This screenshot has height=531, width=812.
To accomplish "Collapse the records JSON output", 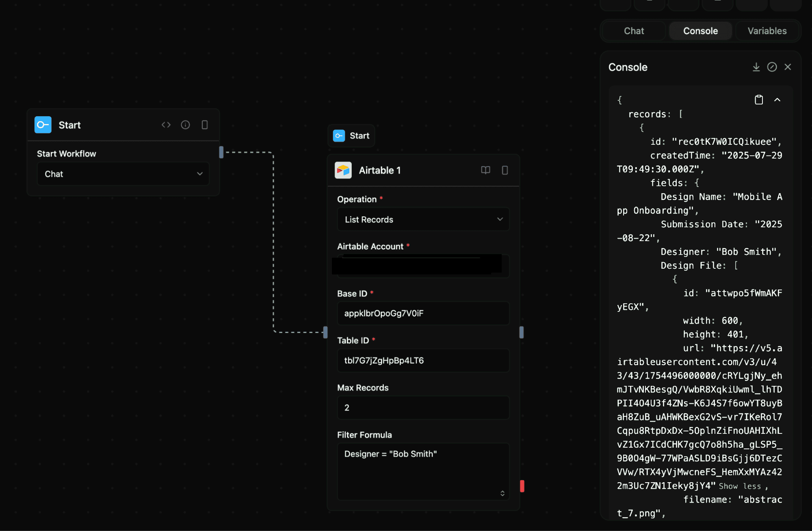I will point(778,99).
